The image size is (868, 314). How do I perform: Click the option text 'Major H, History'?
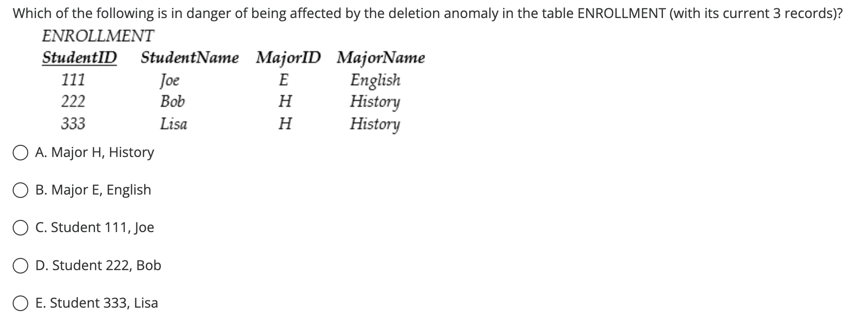pyautogui.click(x=94, y=153)
